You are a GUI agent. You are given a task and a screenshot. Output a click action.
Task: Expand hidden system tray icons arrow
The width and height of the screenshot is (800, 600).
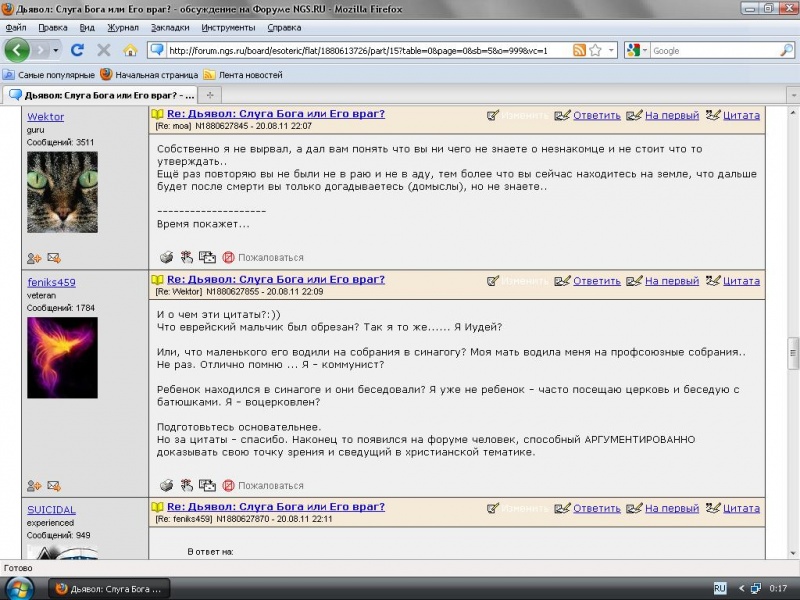[x=741, y=588]
